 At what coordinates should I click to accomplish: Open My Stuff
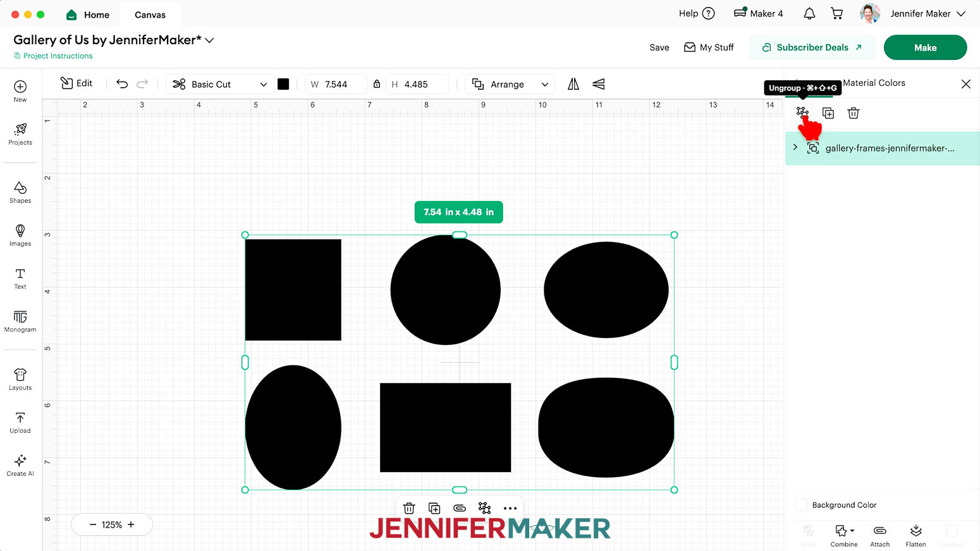coord(709,47)
